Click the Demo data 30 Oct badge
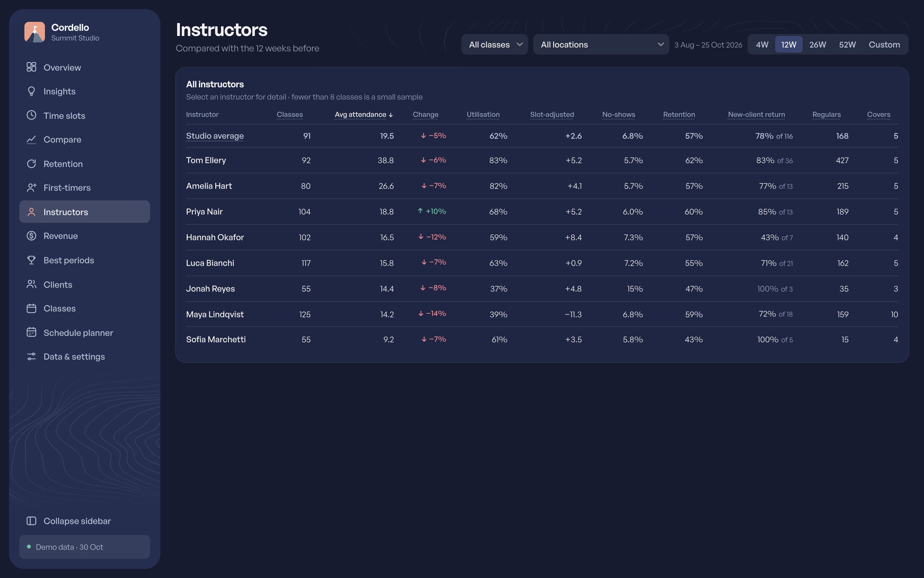The height and width of the screenshot is (578, 924). [x=84, y=547]
